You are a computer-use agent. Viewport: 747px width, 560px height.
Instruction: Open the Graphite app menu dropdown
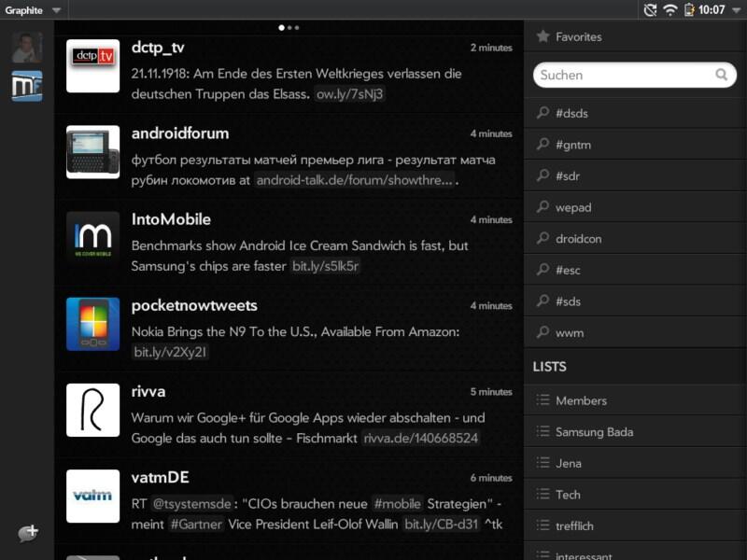pyautogui.click(x=33, y=10)
